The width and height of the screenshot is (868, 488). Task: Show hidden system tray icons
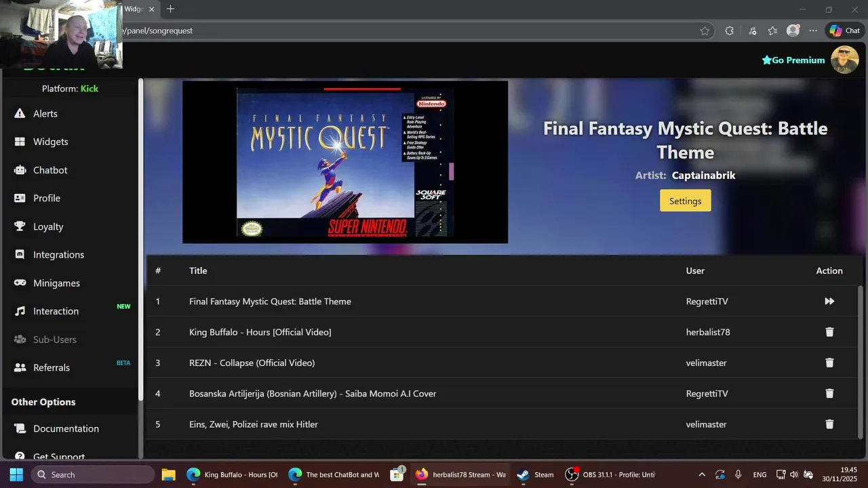(702, 474)
